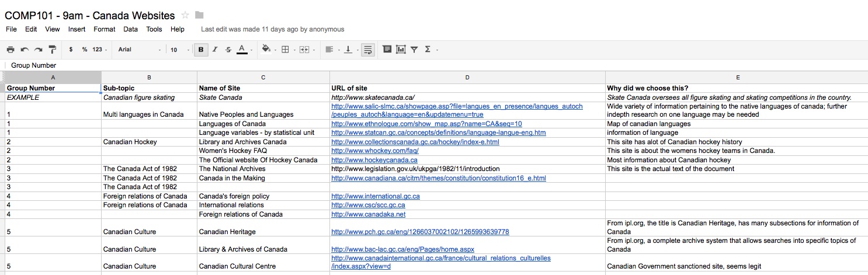Screen dimensions: 868x275
Task: Open the Insert menu
Action: coord(77,29)
